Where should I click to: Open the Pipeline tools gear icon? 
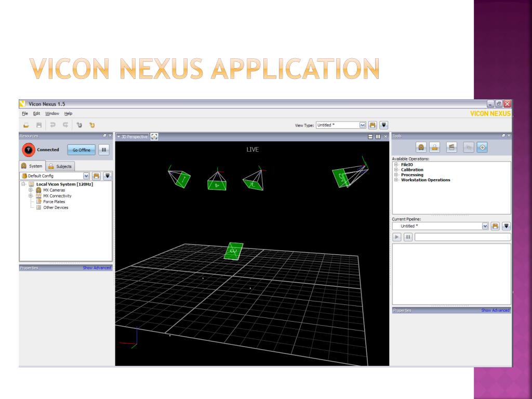point(482,147)
